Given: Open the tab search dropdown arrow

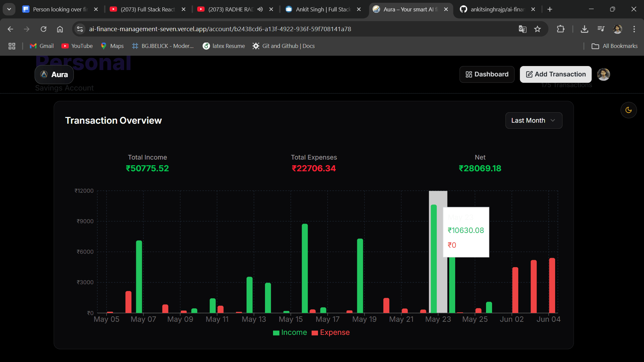Looking at the screenshot, I should pos(9,9).
